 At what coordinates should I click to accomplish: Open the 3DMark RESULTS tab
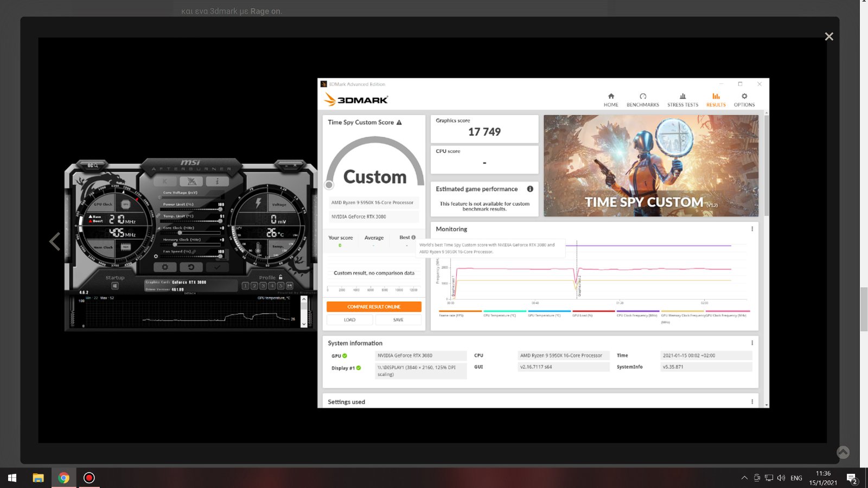(716, 100)
